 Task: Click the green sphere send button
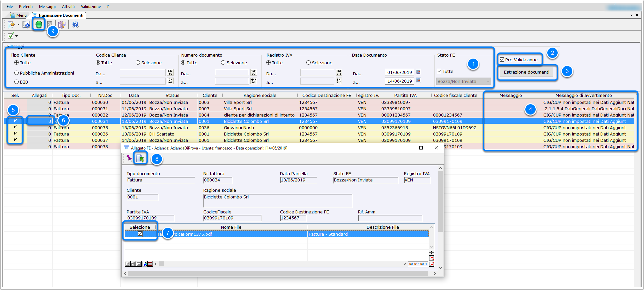(x=39, y=25)
